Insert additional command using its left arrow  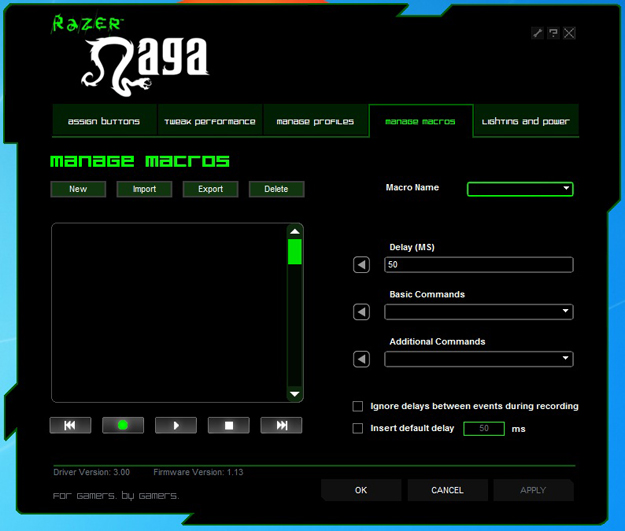tap(362, 359)
